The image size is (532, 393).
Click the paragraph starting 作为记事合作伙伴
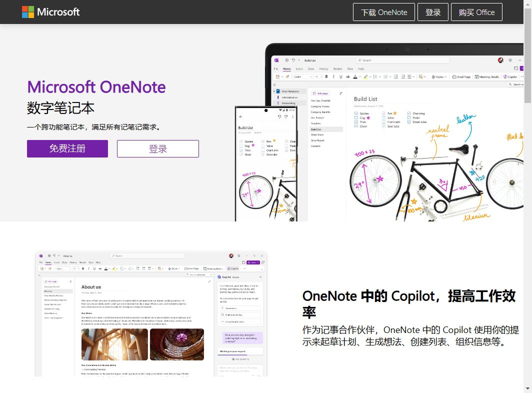click(410, 335)
